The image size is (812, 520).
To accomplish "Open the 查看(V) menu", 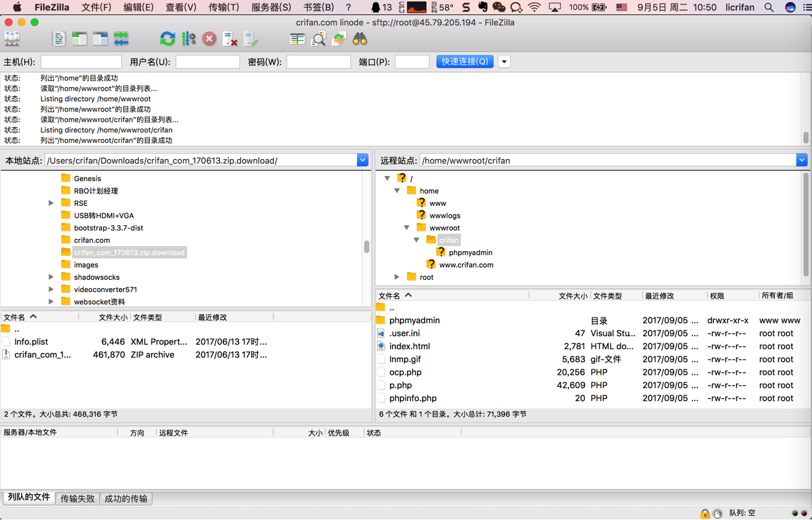I will click(181, 8).
